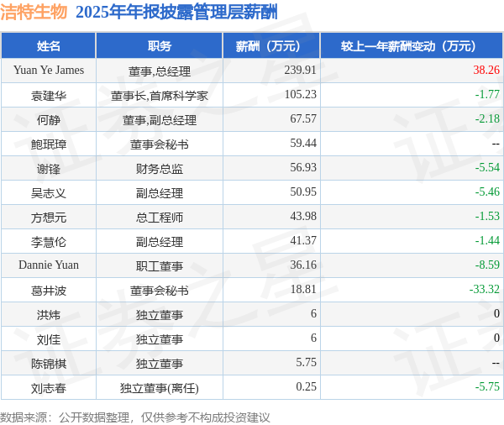Click change value -2.18
Image resolution: width=504 pixels, height=425 pixels.
coord(487,119)
